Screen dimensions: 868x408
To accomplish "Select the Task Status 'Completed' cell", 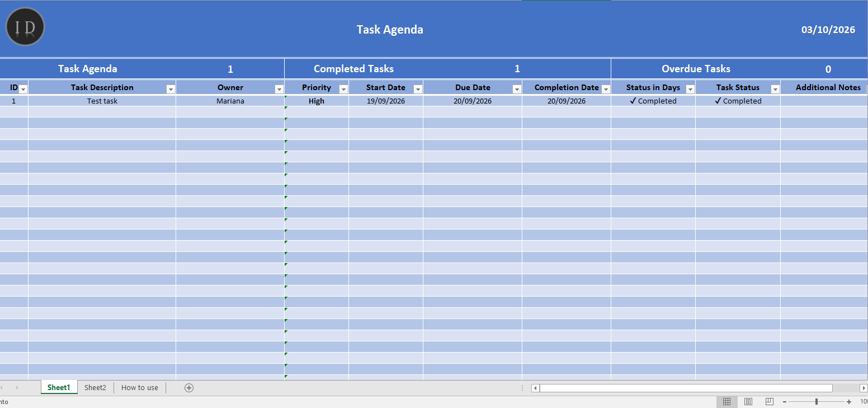I will [x=738, y=101].
